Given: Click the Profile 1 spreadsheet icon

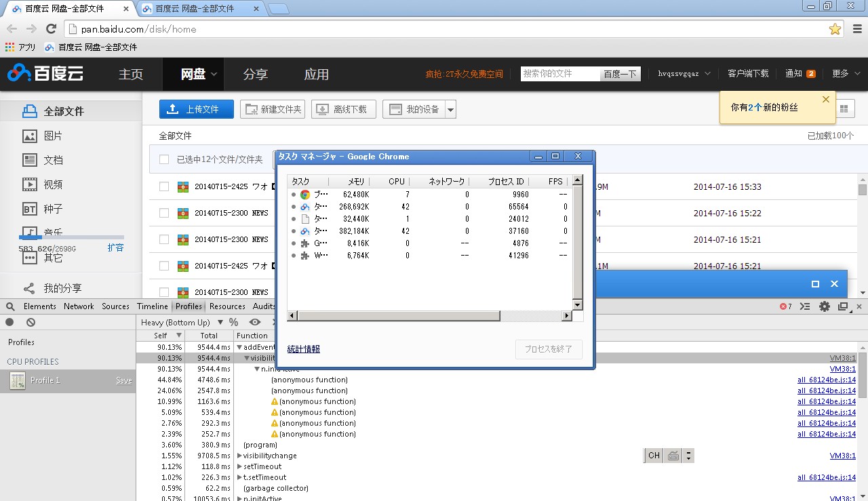Looking at the screenshot, I should (18, 381).
